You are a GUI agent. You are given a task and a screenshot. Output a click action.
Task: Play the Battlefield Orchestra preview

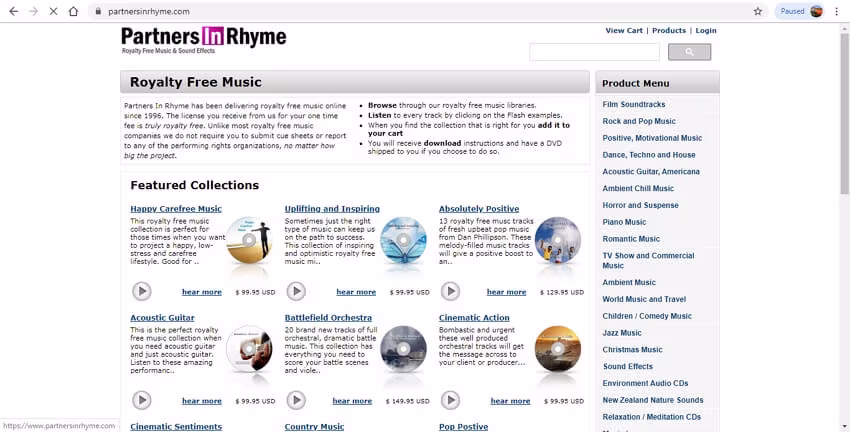coord(296,400)
